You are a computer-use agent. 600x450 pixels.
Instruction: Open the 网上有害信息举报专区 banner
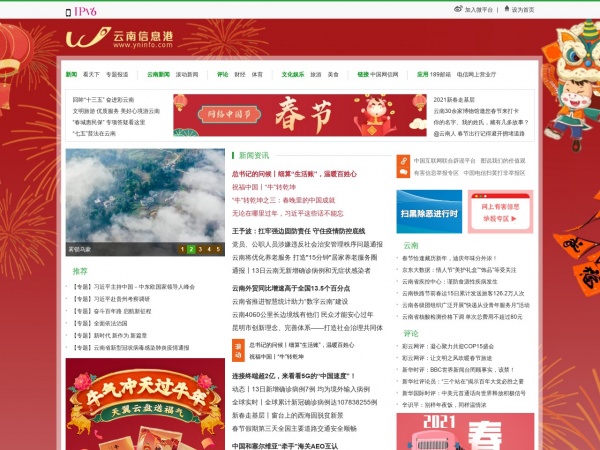[x=500, y=212]
